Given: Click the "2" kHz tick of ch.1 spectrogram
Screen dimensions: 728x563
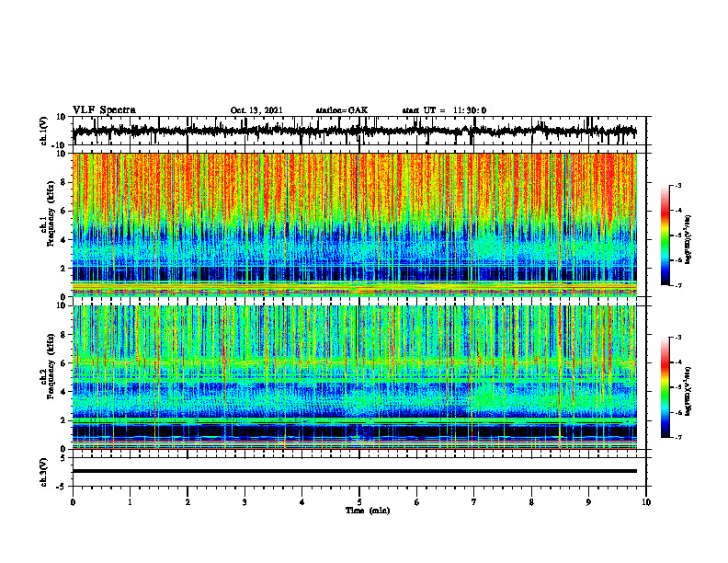Looking at the screenshot, I should tap(64, 269).
